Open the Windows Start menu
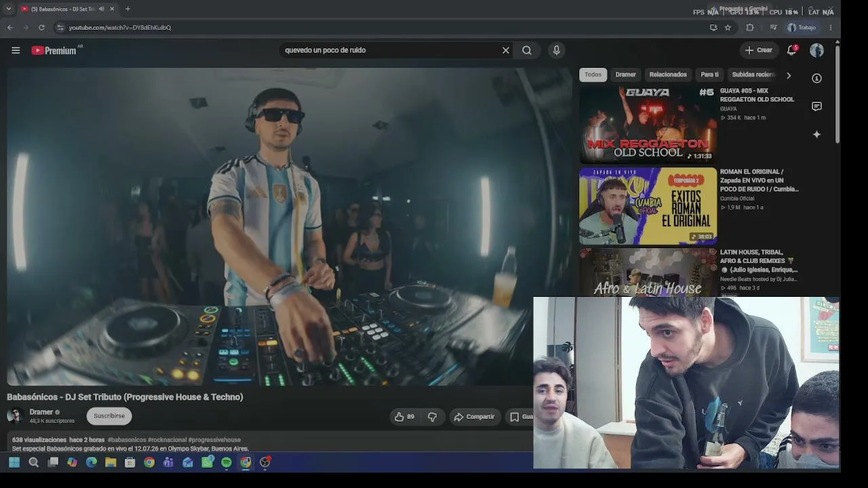This screenshot has width=868, height=488. click(x=14, y=462)
